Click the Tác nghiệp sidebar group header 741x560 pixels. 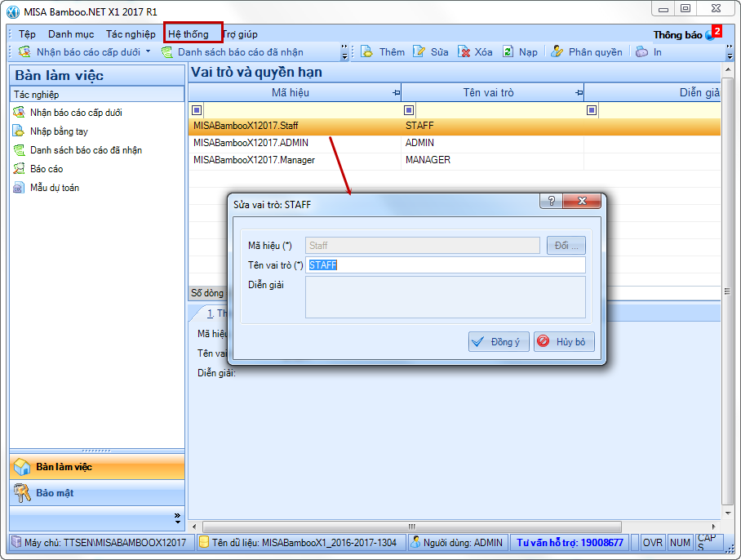point(97,94)
